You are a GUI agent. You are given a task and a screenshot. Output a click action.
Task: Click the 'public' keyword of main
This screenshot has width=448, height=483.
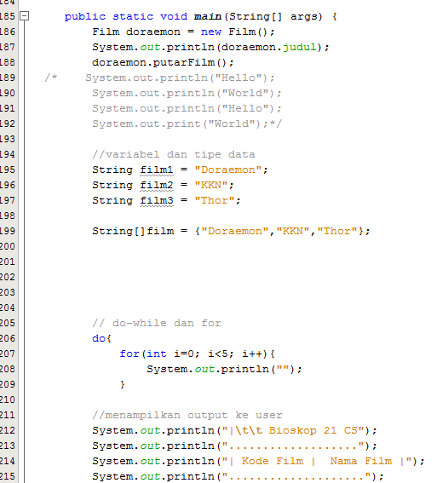pos(85,16)
